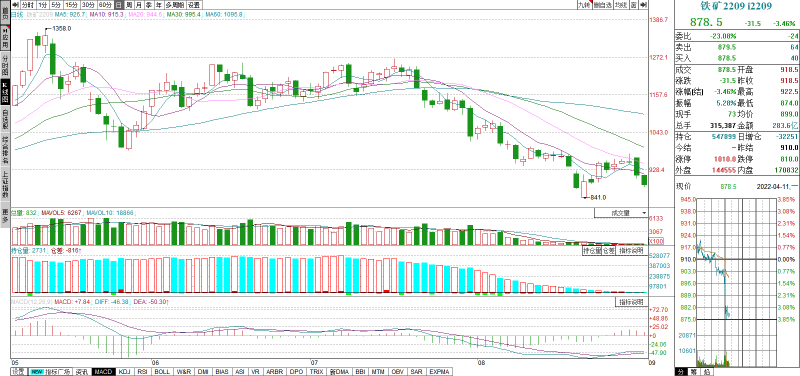Open the 九转 indicator button
Viewport: 800px width, 376px height.
(584, 5)
